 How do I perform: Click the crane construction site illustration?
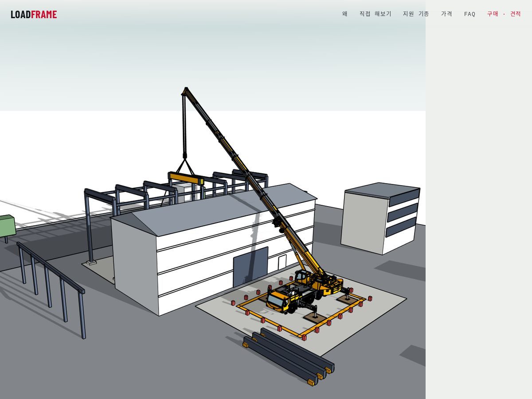pos(213,199)
